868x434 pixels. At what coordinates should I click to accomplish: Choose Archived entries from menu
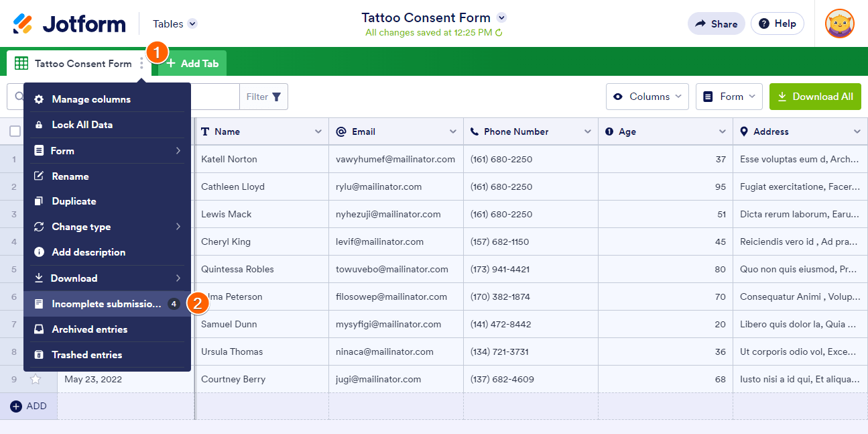point(89,329)
